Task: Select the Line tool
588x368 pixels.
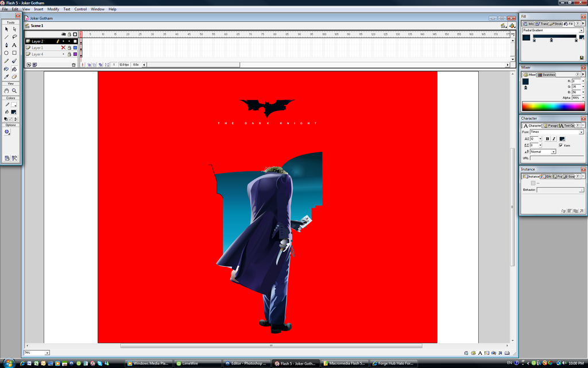Action: coord(6,37)
